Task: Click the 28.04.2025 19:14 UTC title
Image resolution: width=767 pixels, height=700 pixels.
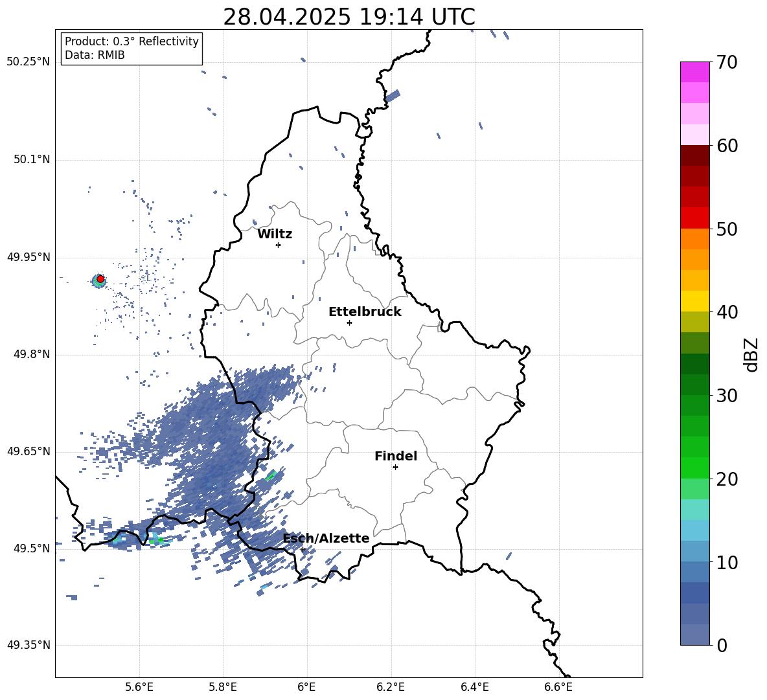Action: coord(349,17)
